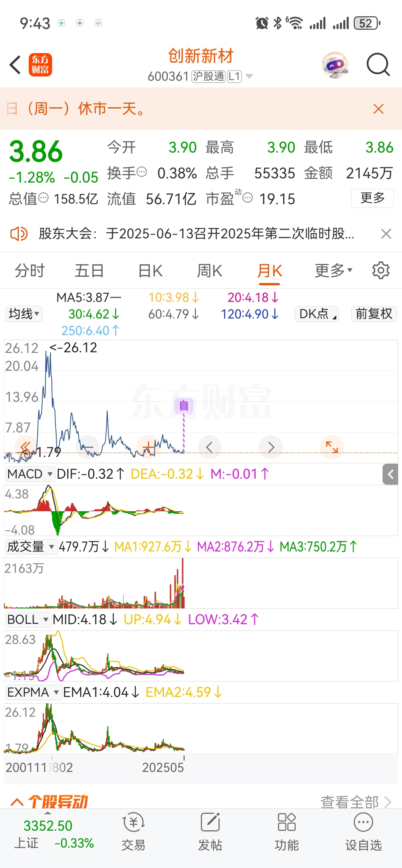
Task: Tap the 沪股通 tag
Action: 208,77
